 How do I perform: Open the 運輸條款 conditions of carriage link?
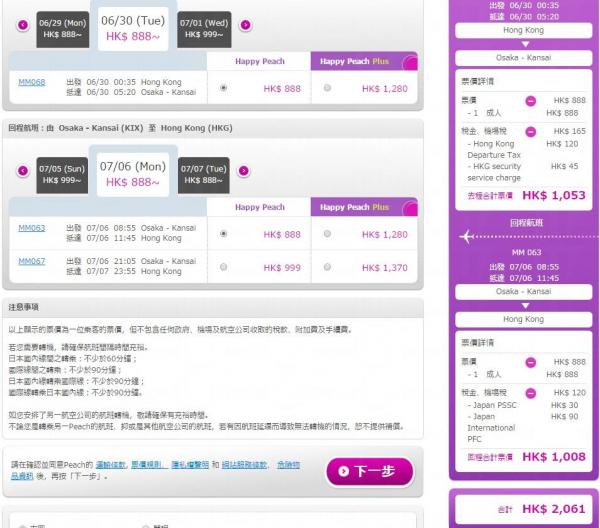(x=110, y=465)
